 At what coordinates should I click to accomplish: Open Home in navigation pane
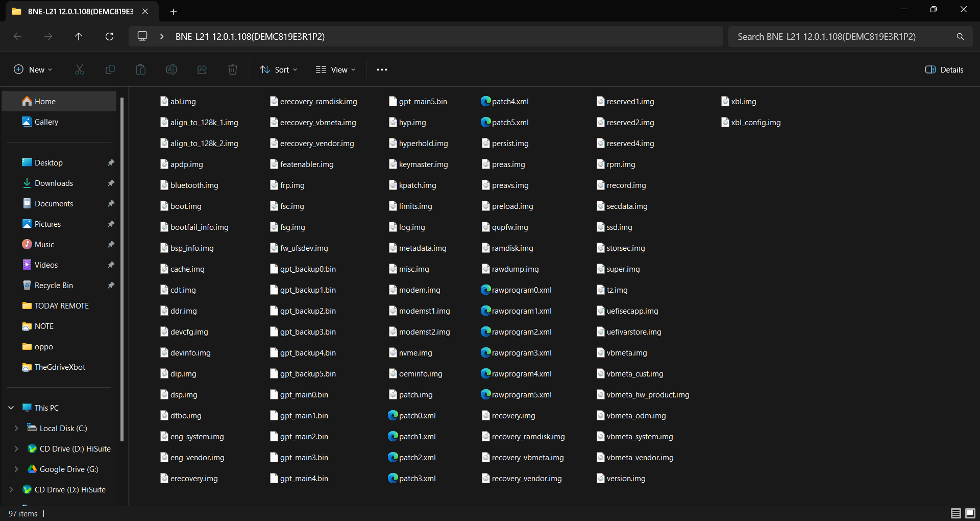tap(59, 101)
